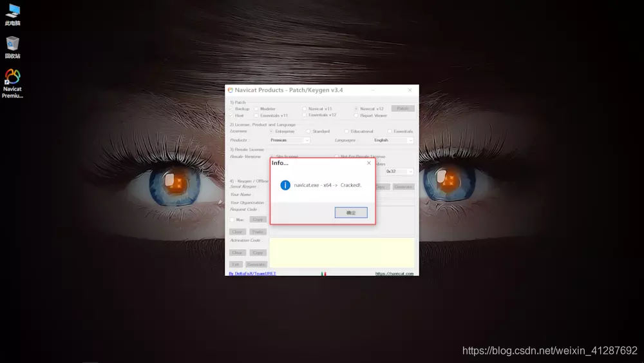
Task: Launch the Navicat Premium desktop shortcut
Action: pos(12,84)
